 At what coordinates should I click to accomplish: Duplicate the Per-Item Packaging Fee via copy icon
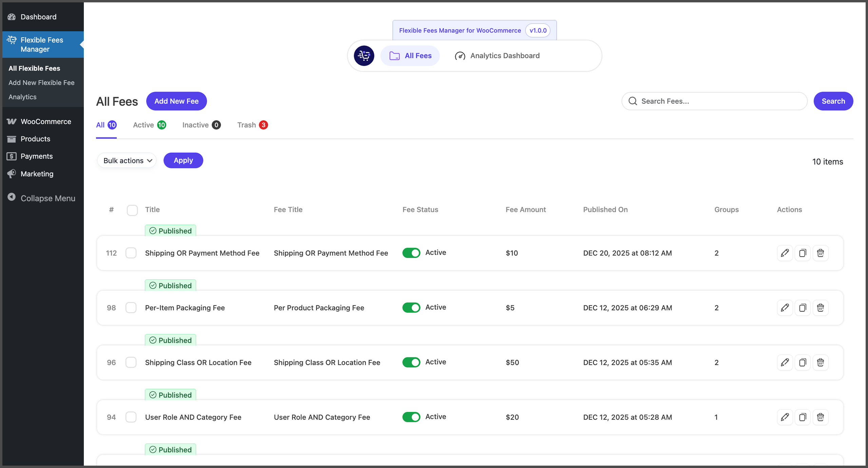pos(802,307)
